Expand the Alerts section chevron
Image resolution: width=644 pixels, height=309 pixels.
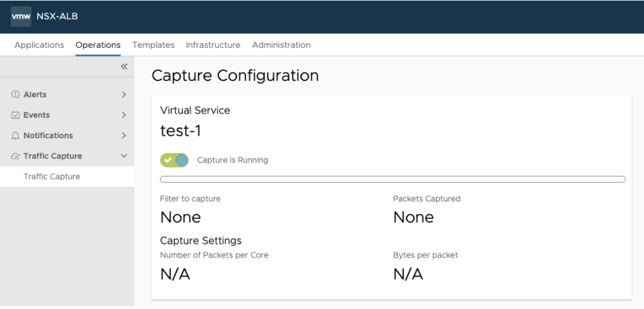point(124,94)
